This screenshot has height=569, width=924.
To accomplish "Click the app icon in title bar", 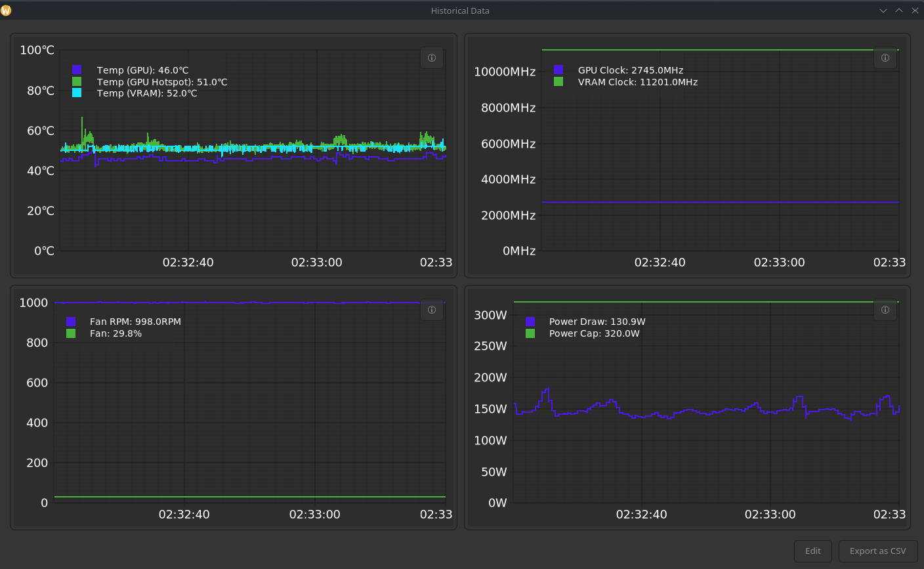I will click(7, 11).
